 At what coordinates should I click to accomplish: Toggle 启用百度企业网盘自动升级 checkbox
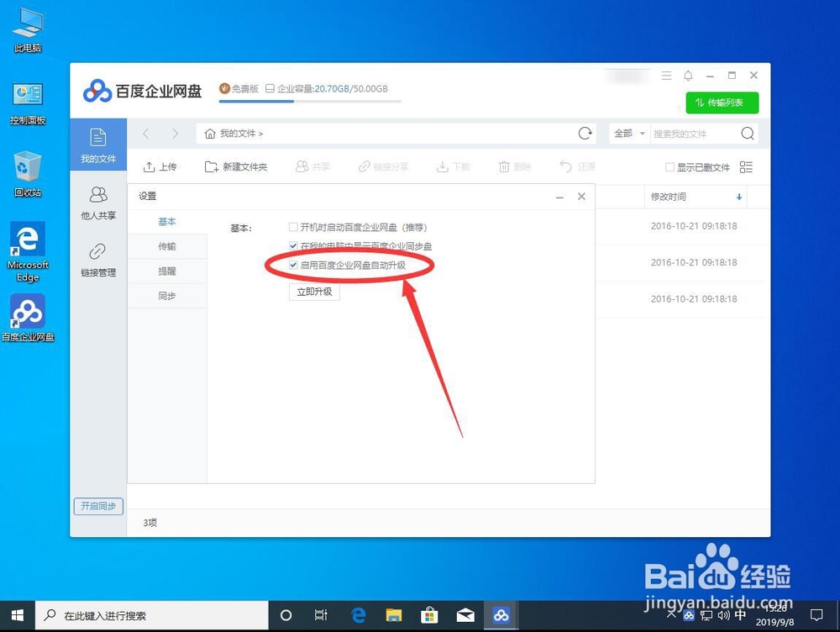(293, 265)
